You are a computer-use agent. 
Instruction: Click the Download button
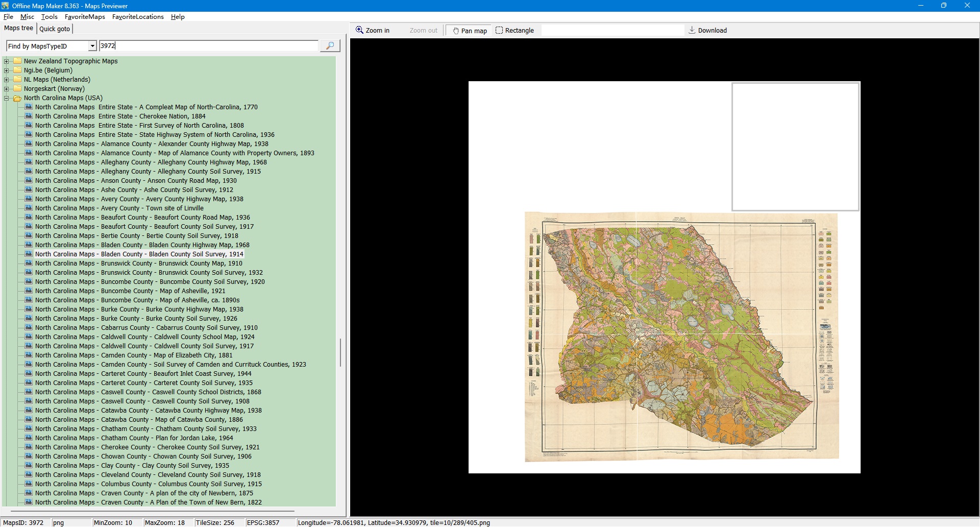click(x=707, y=31)
